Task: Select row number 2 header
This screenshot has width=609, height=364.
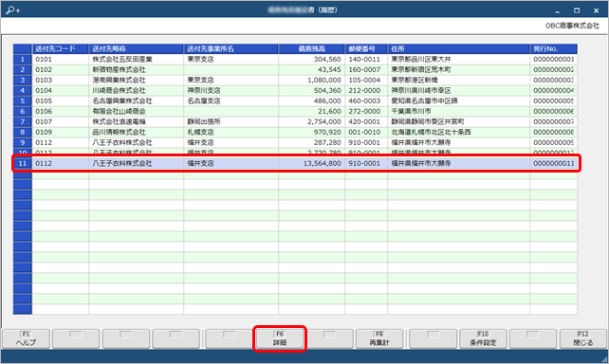Action: tap(23, 70)
